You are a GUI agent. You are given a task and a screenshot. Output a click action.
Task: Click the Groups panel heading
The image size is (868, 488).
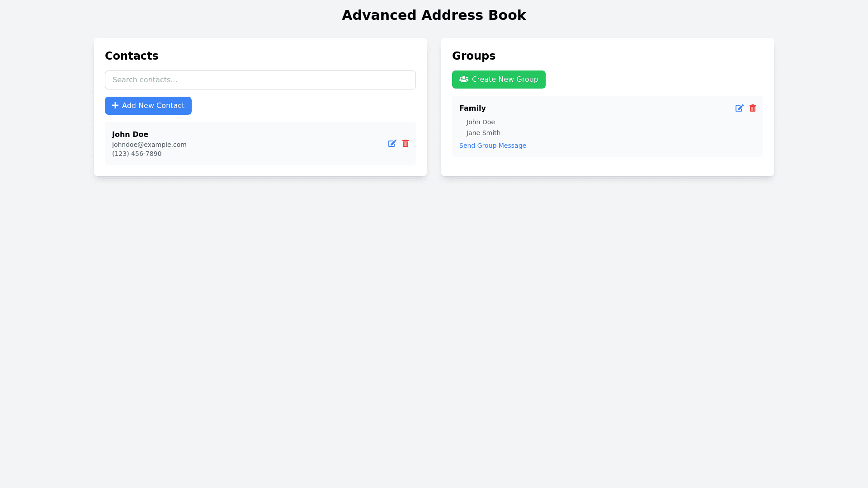tap(473, 56)
